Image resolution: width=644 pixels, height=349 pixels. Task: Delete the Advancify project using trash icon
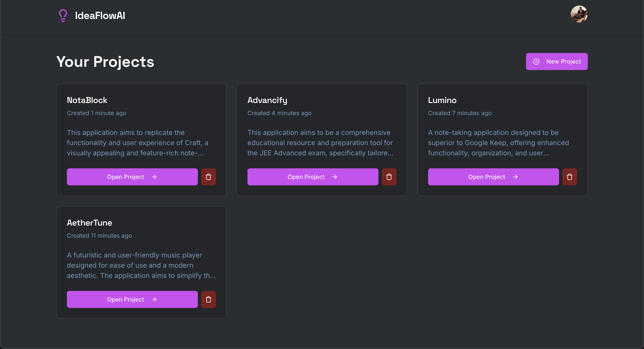tap(389, 177)
